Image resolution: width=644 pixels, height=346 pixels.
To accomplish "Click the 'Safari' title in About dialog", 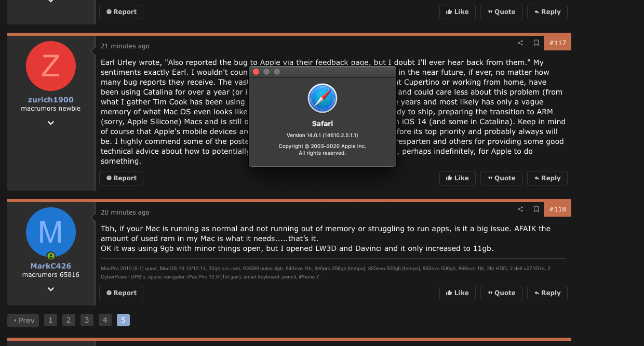I will (x=323, y=124).
